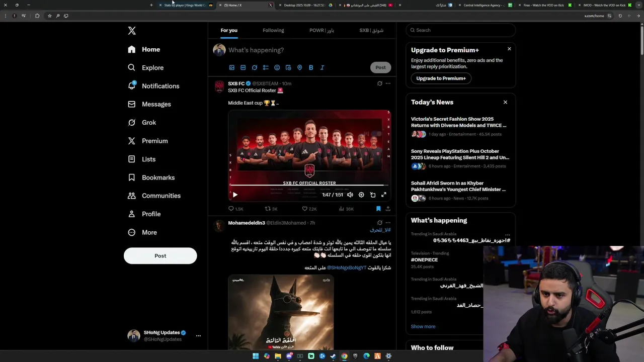This screenshot has height=362, width=644.
Task: Share the SXB FC post
Action: click(388, 209)
